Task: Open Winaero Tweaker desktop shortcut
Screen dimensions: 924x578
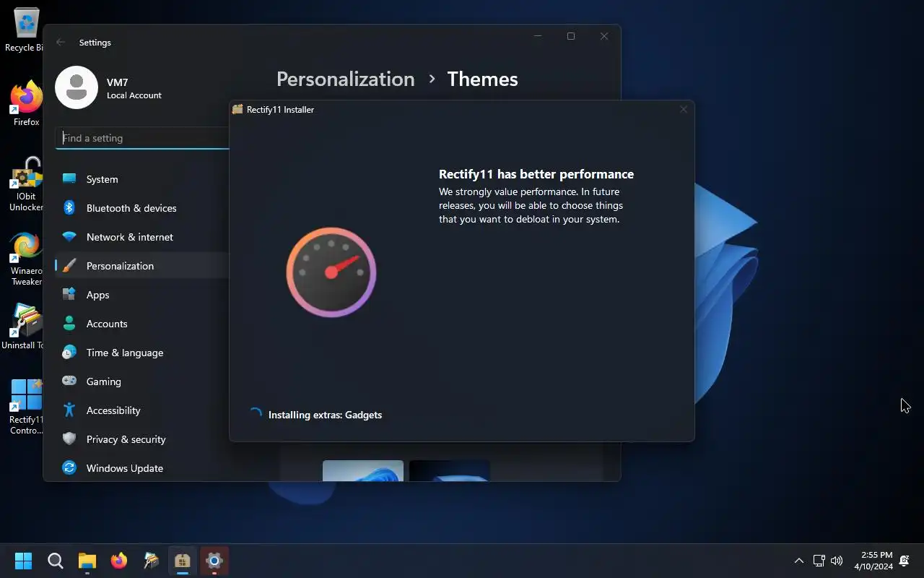Action: [x=26, y=259]
